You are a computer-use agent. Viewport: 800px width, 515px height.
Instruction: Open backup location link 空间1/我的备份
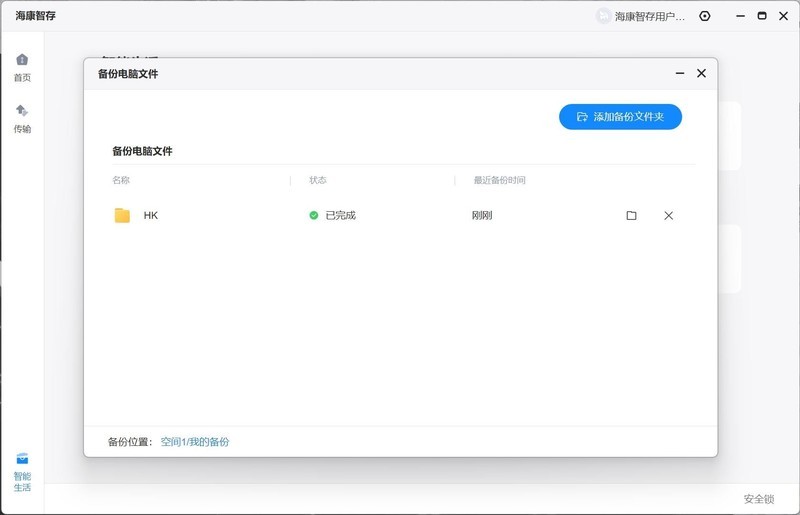[x=195, y=442]
